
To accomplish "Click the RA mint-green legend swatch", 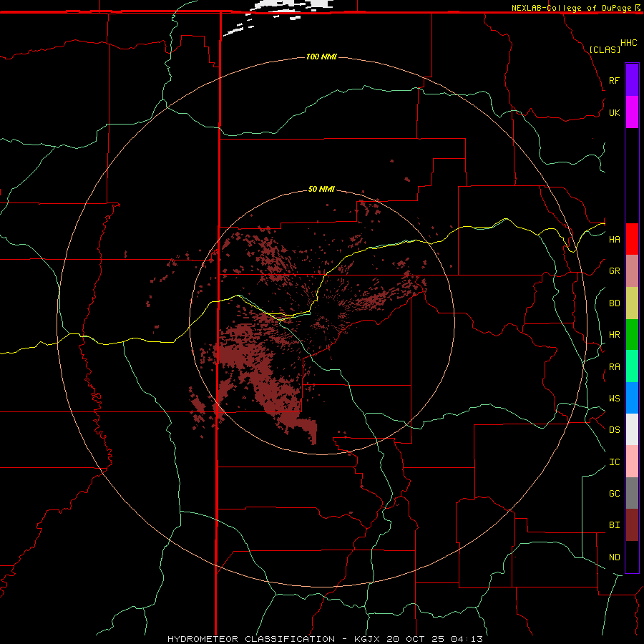I will point(632,366).
